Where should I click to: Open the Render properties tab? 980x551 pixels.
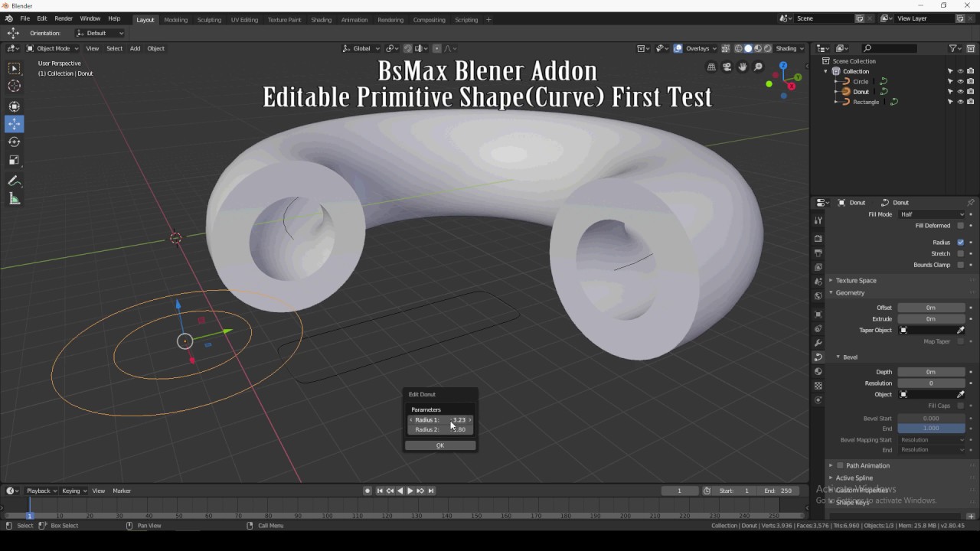click(818, 239)
